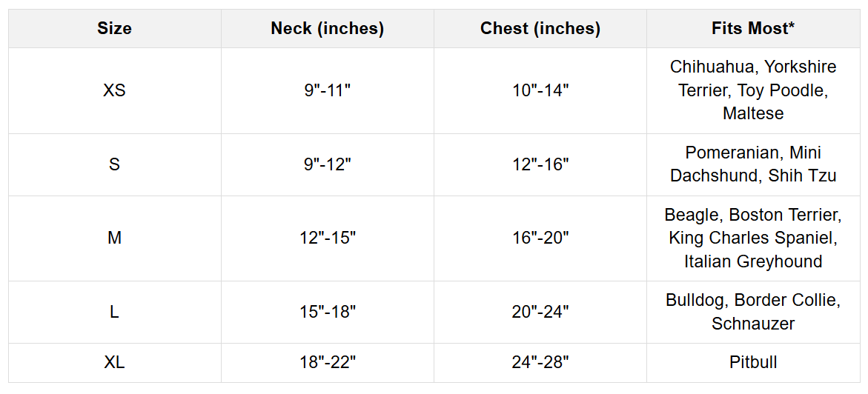
Task: Click the Chest (inches) column header
Action: tap(540, 29)
